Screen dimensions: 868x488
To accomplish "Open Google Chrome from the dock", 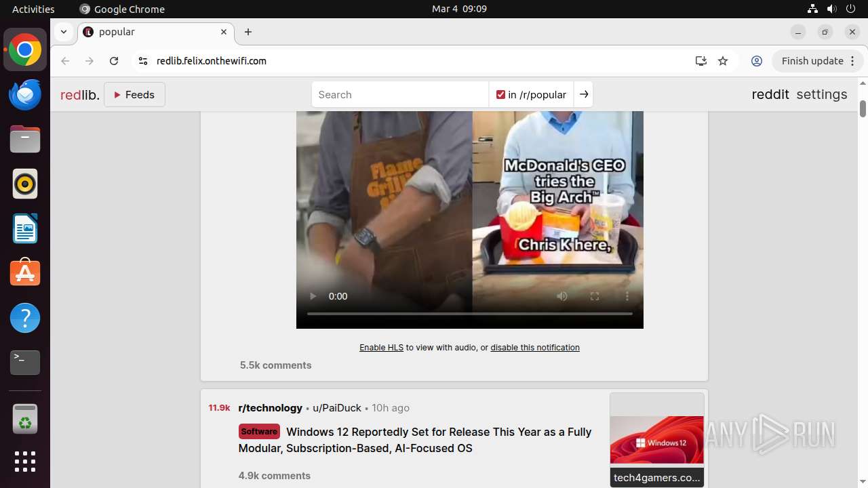I will (25, 50).
